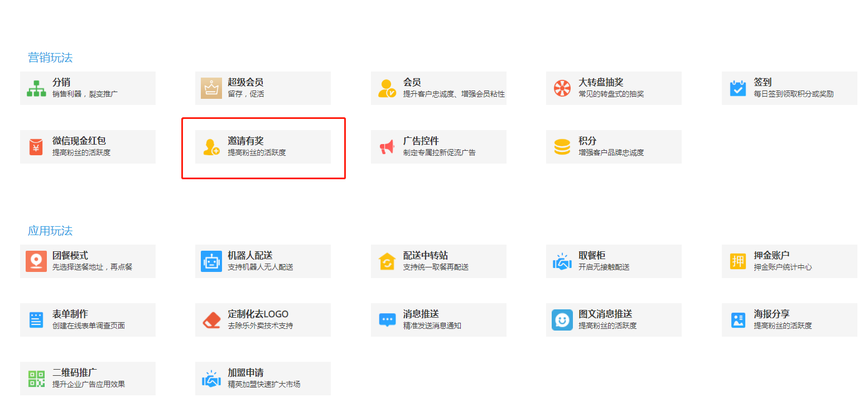Open the 表单制作 form builder
This screenshot has width=868, height=416.
[x=88, y=320]
